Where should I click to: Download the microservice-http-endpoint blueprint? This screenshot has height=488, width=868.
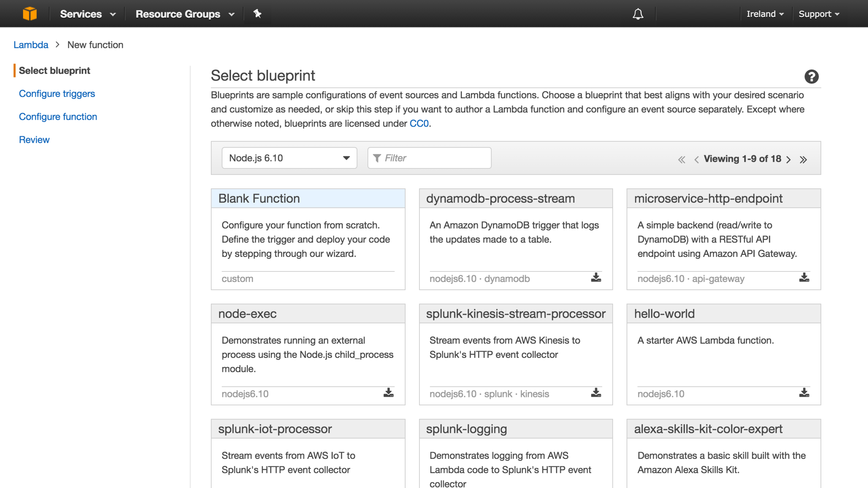tap(804, 278)
